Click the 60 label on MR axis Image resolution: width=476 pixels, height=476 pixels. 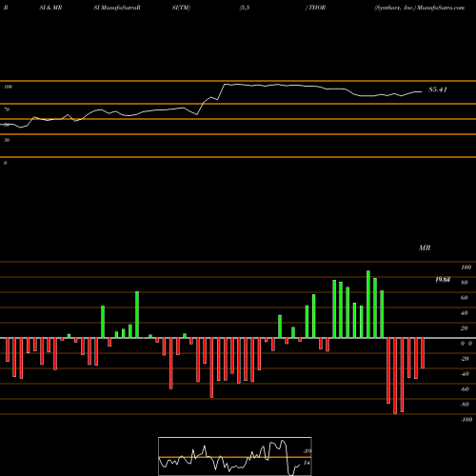[x=465, y=298]
